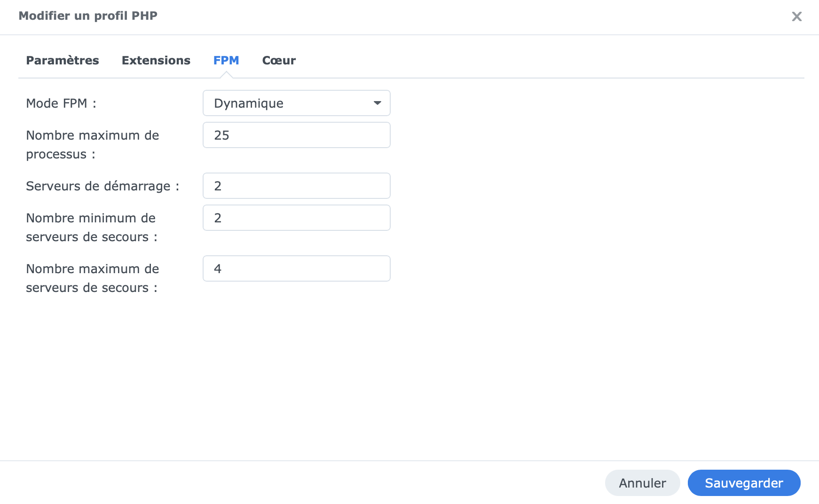Click the Nombre minimum de serveurs de secours label
This screenshot has height=504, width=819.
point(91,228)
